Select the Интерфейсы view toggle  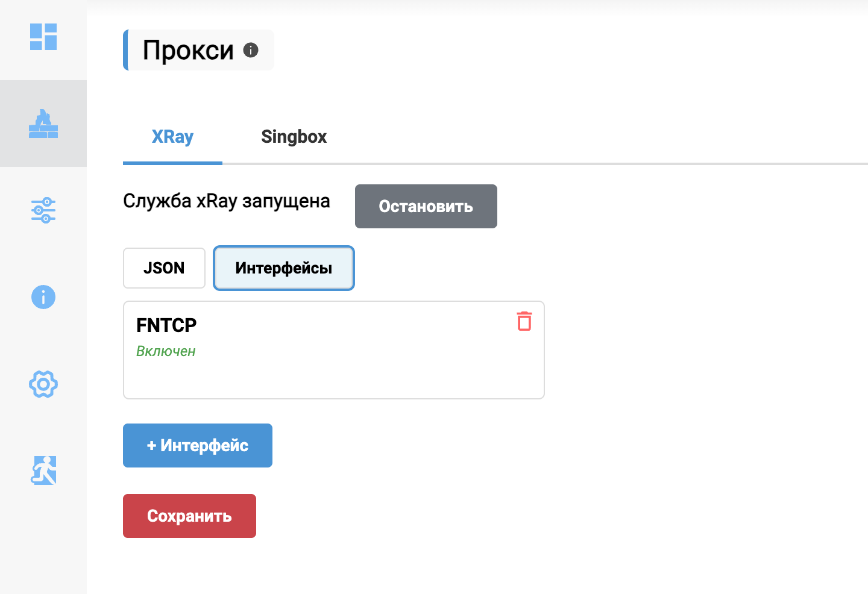coord(284,268)
